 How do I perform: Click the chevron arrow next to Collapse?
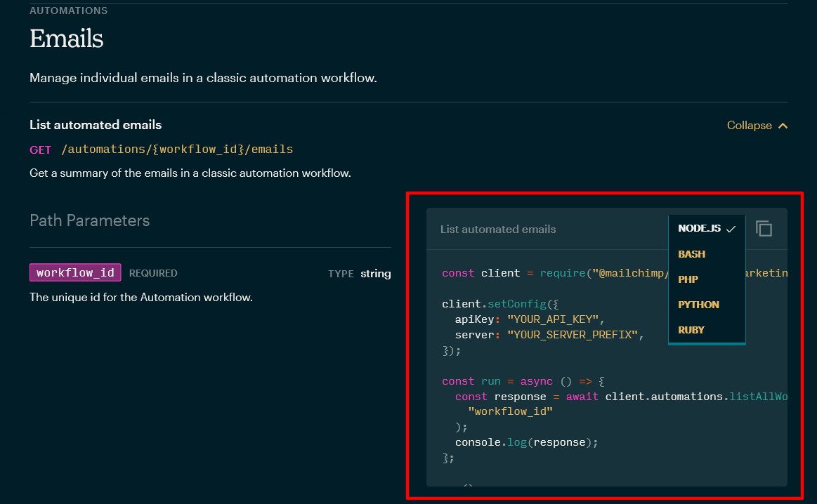click(x=783, y=125)
